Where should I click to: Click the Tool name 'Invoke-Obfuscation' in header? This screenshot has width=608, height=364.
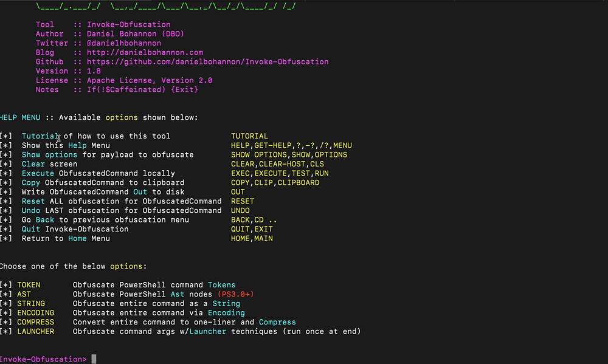point(129,24)
